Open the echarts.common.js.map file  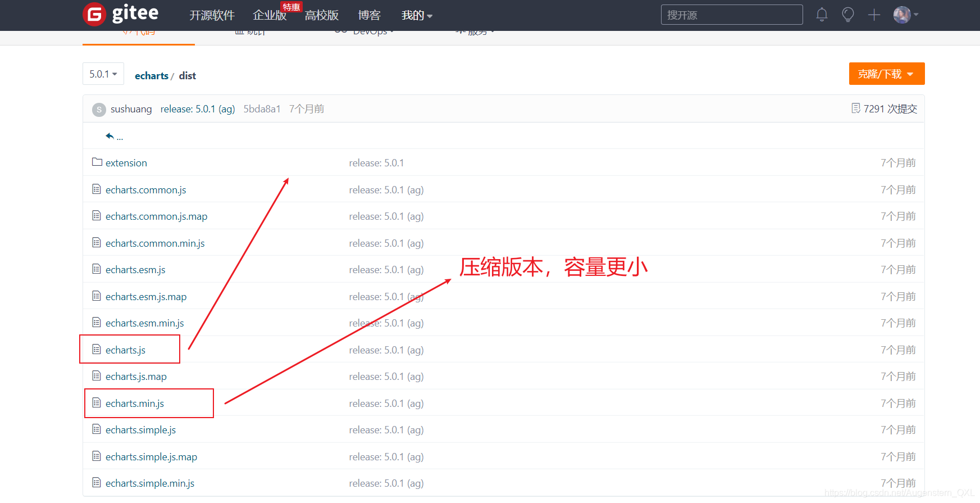coord(156,216)
